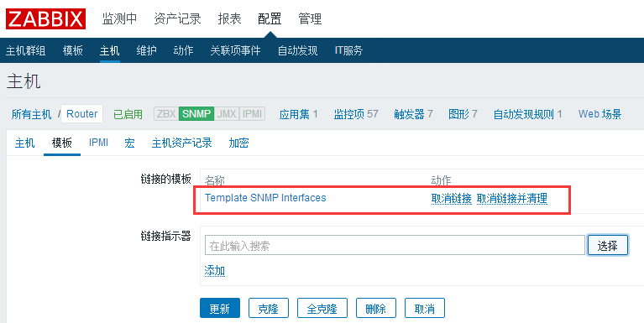Click the 删除 button

pyautogui.click(x=376, y=308)
